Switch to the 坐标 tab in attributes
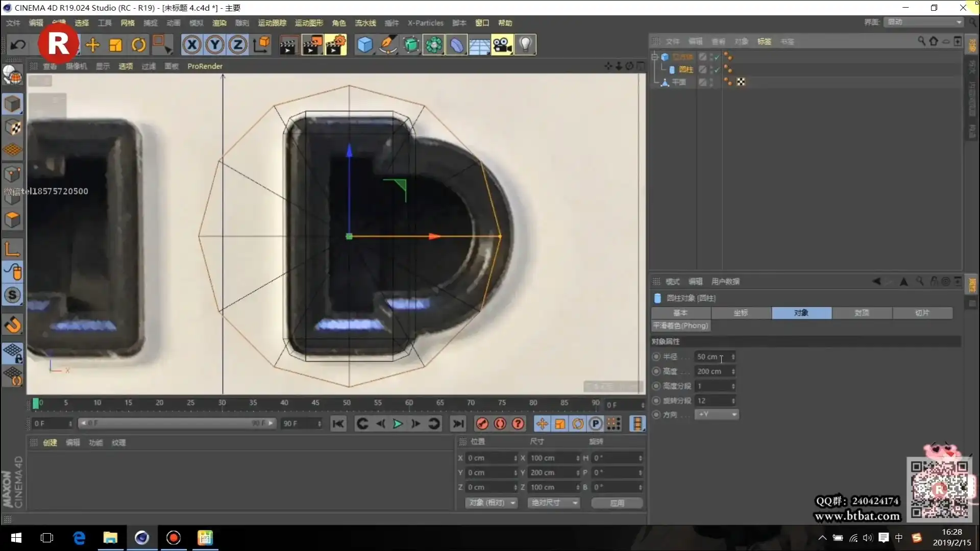The image size is (980, 551). [x=741, y=313]
